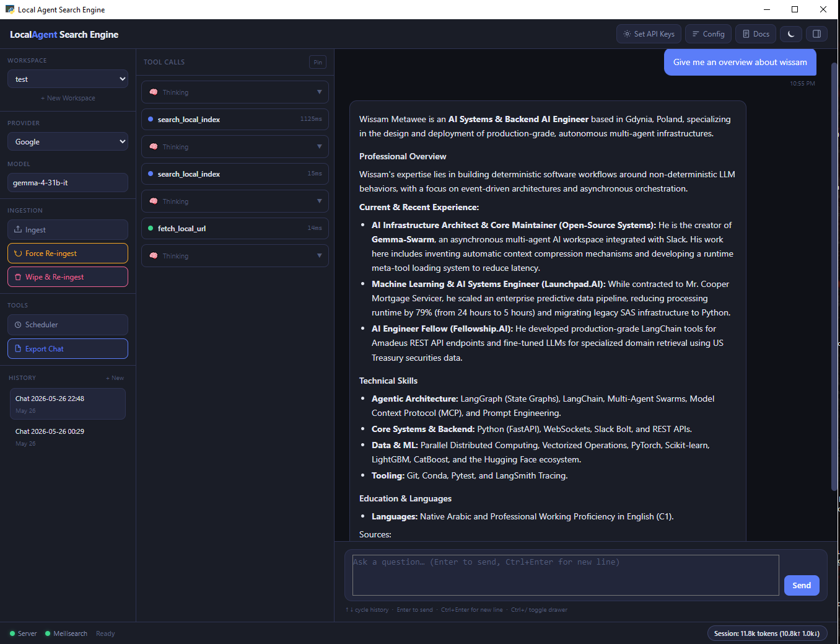840x644 pixels.
Task: Maximize the application window
Action: [795, 9]
